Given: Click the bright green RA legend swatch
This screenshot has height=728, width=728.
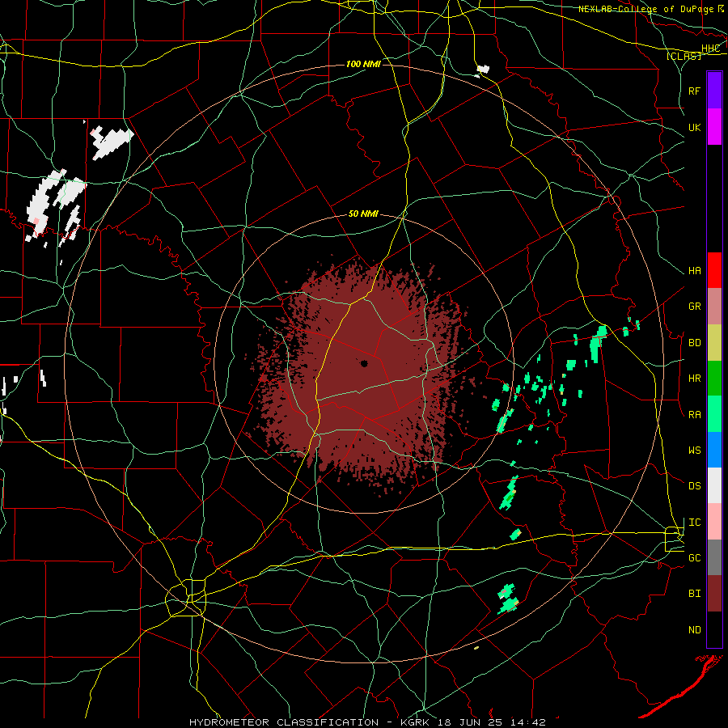Looking at the screenshot, I should (714, 414).
